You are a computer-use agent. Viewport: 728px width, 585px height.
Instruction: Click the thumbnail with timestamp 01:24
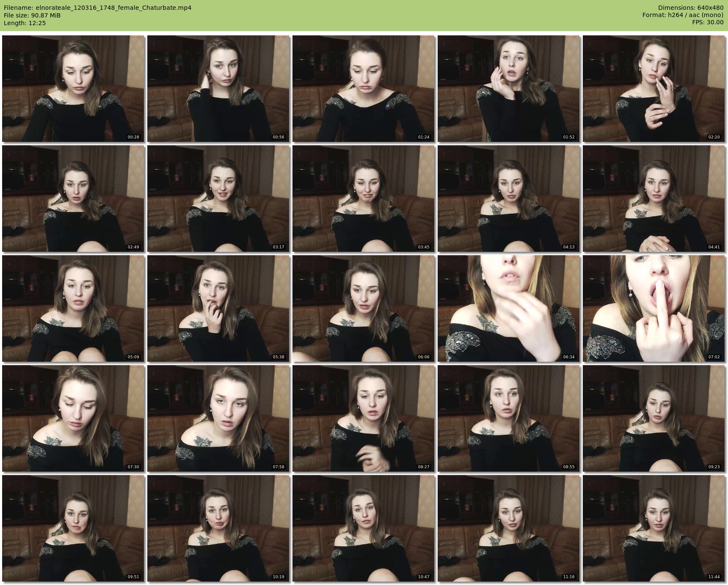pyautogui.click(x=364, y=89)
